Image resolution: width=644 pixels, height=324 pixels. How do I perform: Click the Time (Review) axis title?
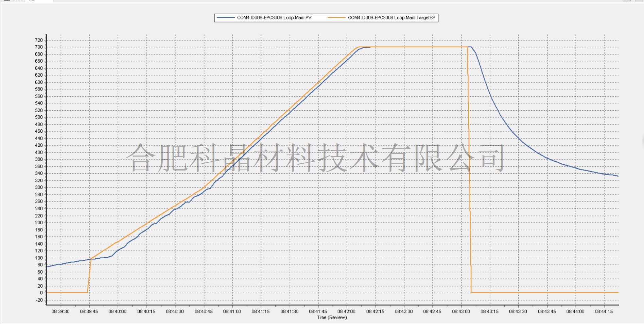coord(332,318)
